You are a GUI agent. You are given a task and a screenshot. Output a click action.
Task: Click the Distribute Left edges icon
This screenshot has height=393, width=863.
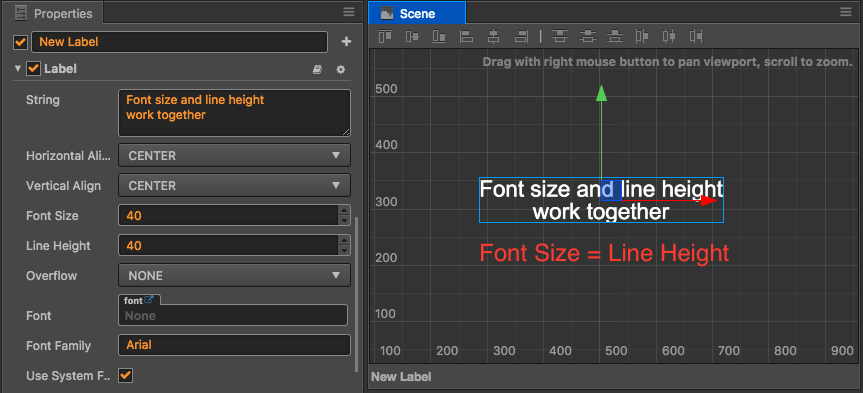[642, 36]
